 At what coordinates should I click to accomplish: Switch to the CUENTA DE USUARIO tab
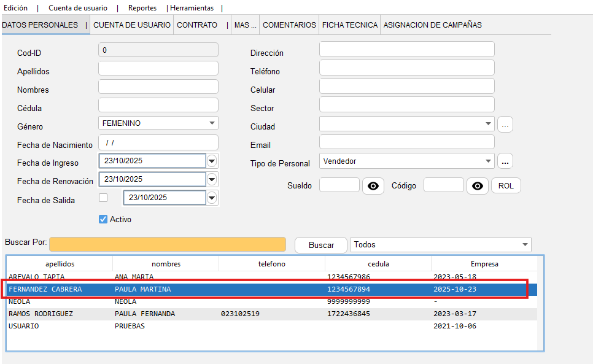(x=131, y=25)
